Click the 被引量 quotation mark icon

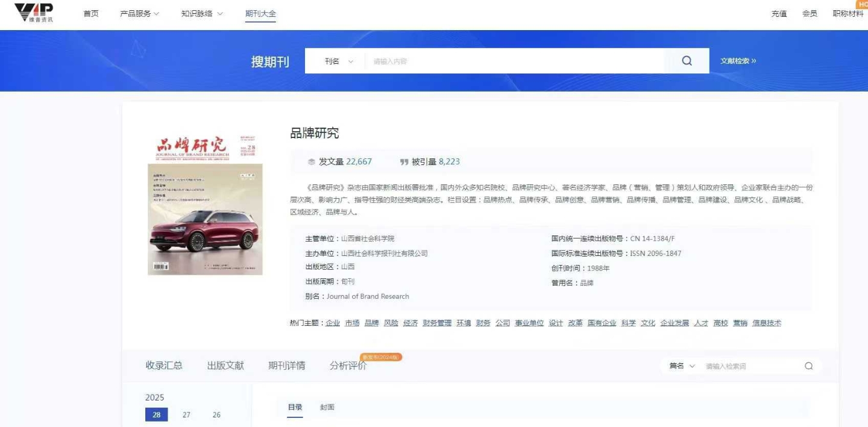coord(404,161)
